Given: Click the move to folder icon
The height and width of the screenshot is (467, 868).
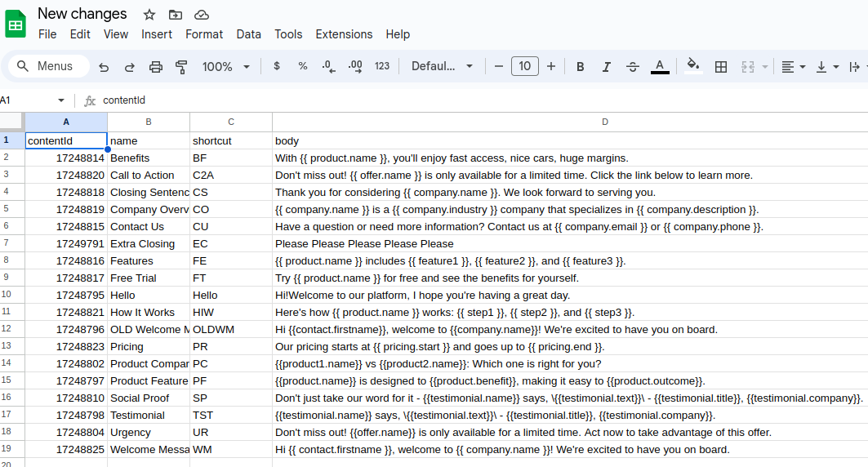Looking at the screenshot, I should click(175, 15).
